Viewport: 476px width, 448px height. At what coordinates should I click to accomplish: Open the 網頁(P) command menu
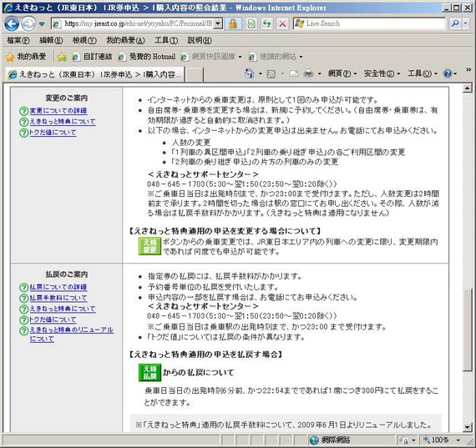342,73
